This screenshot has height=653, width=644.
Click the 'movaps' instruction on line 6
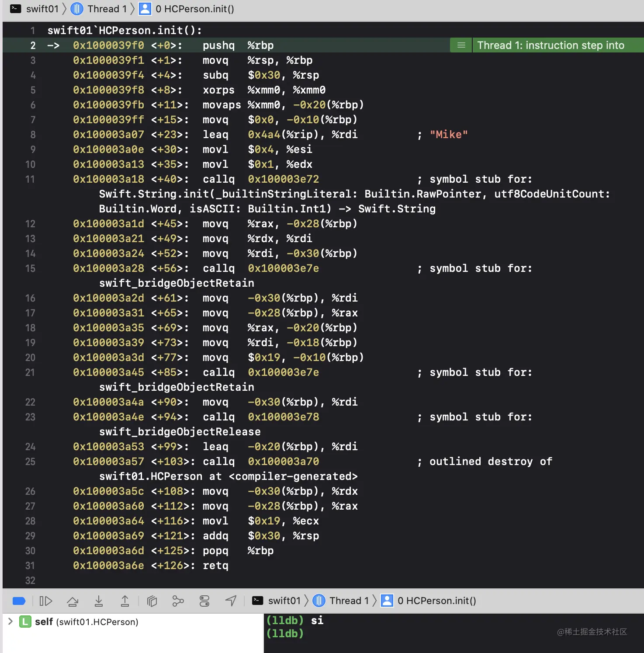[x=222, y=105]
